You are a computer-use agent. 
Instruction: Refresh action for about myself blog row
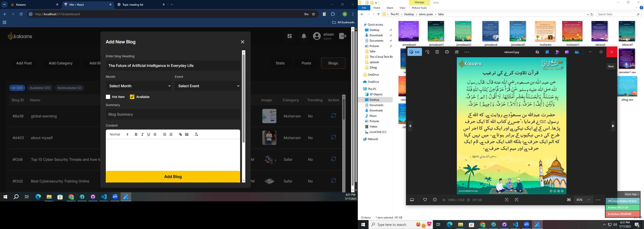coord(333,137)
